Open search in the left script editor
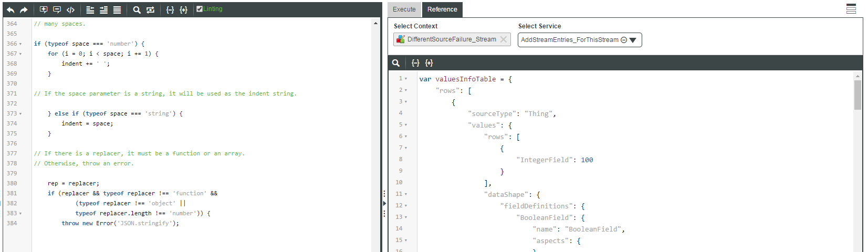868x252 pixels. (137, 9)
